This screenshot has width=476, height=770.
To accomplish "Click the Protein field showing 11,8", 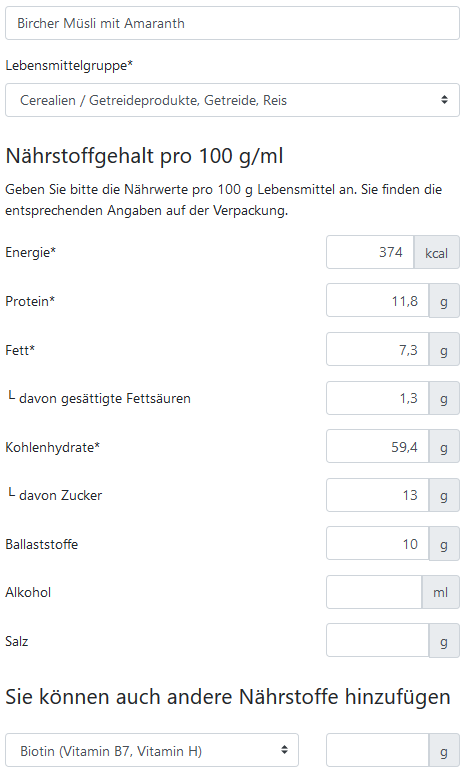I will 377,301.
